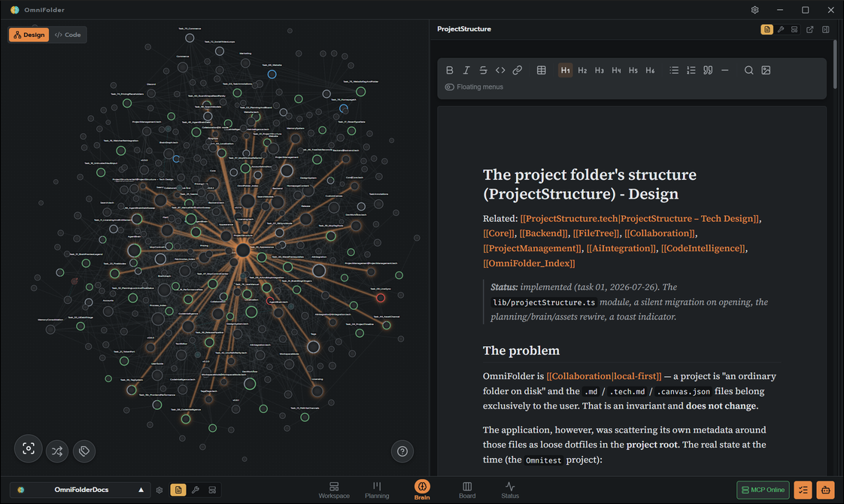The height and width of the screenshot is (504, 844).
Task: Switch the graph to Design mode
Action: [29, 35]
